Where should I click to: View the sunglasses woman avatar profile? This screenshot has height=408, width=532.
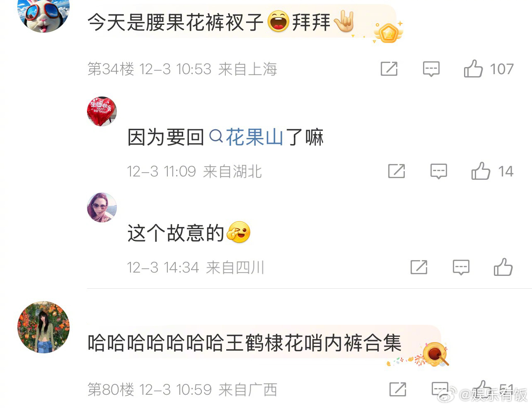tap(102, 208)
